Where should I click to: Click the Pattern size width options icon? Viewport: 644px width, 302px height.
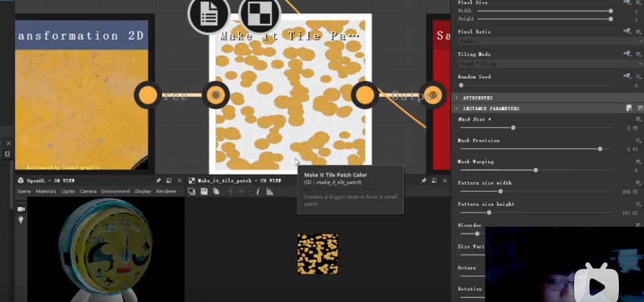[639, 183]
